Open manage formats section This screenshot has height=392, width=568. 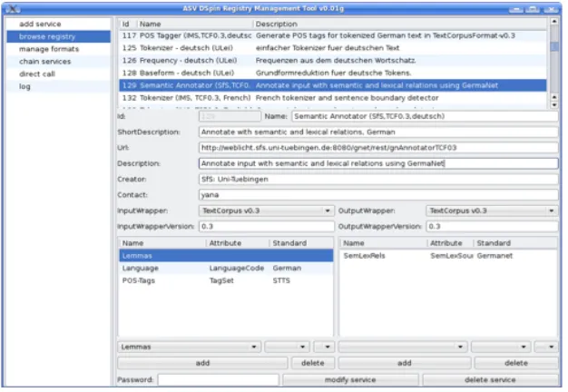[58, 49]
